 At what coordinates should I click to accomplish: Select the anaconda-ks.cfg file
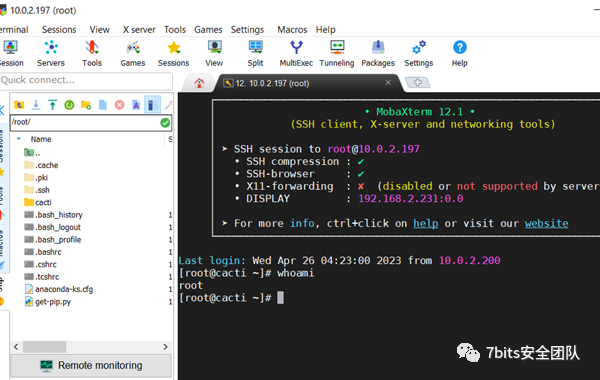pos(59,289)
